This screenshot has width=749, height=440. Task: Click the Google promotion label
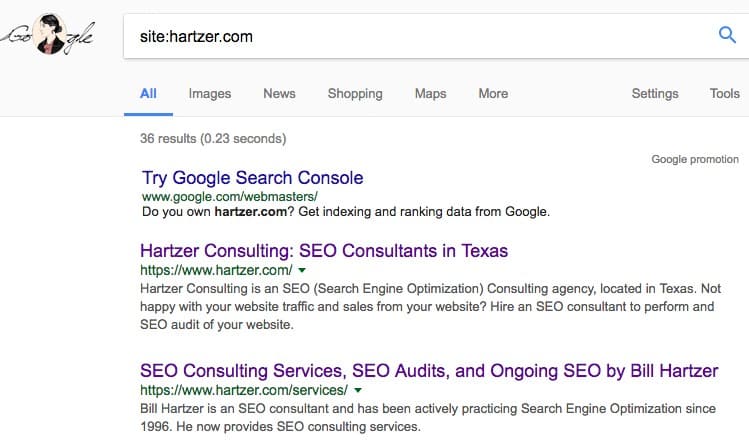[695, 160]
